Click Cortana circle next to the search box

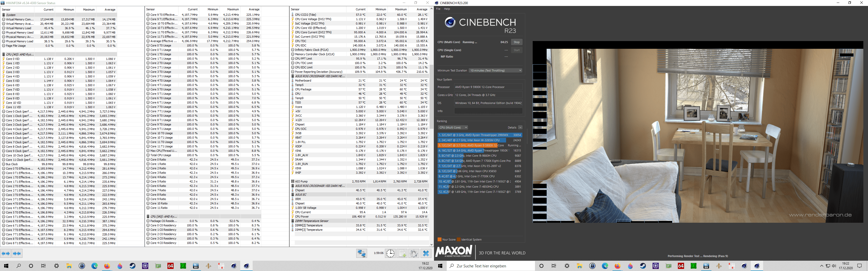tap(541, 266)
